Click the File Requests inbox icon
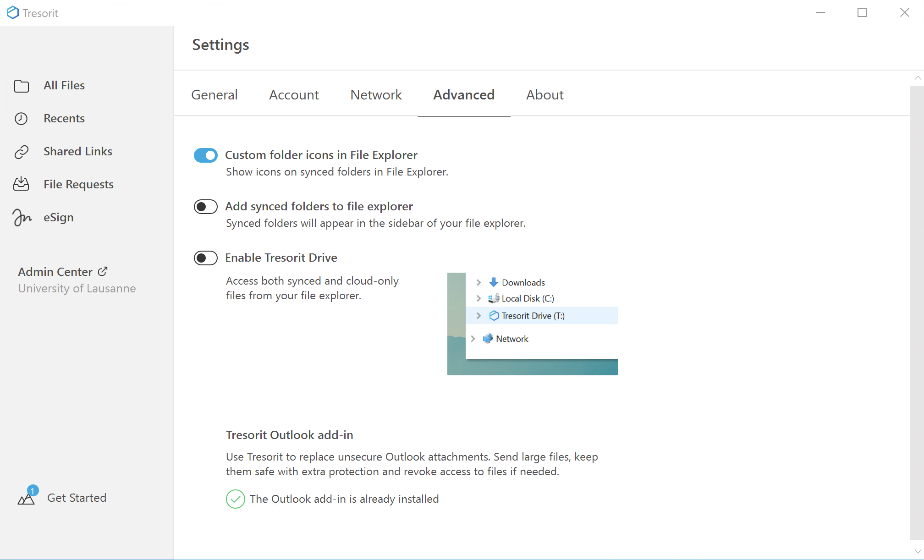 pos(21,184)
